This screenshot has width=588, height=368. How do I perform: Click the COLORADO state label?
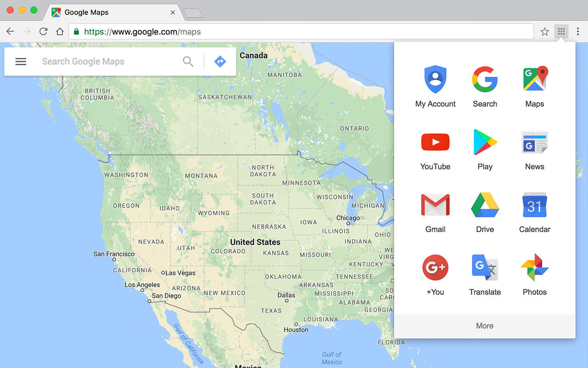(228, 251)
